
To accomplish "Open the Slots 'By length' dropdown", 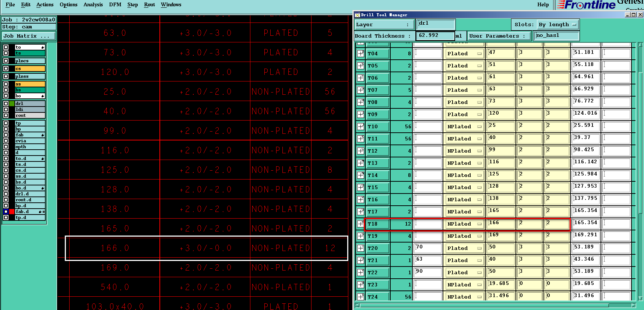I will 557,25.
